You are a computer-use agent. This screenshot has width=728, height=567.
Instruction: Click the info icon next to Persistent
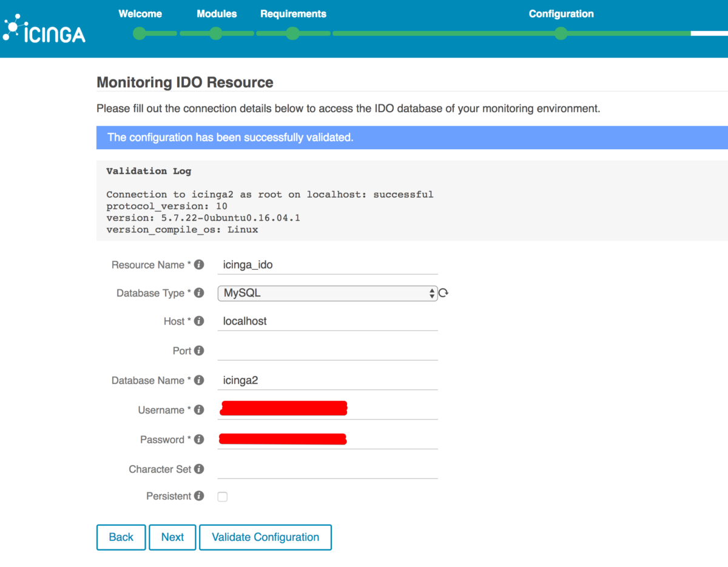(x=199, y=496)
